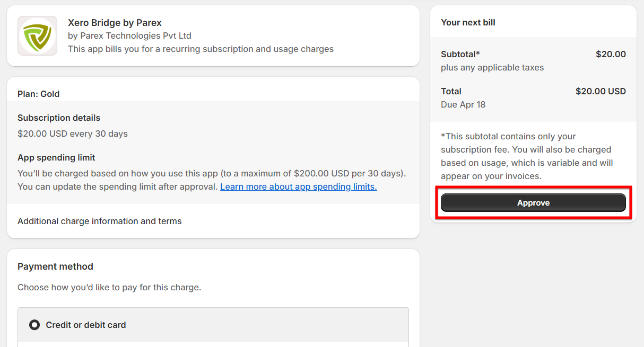This screenshot has height=347, width=644.
Task: Click the Total $20.00 USD amount
Action: [601, 91]
